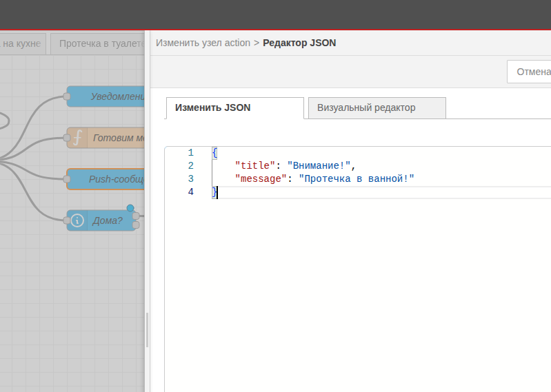Switch to the Протечка в туалете flow tab
Viewport: 551px width, 392px height.
(101, 43)
